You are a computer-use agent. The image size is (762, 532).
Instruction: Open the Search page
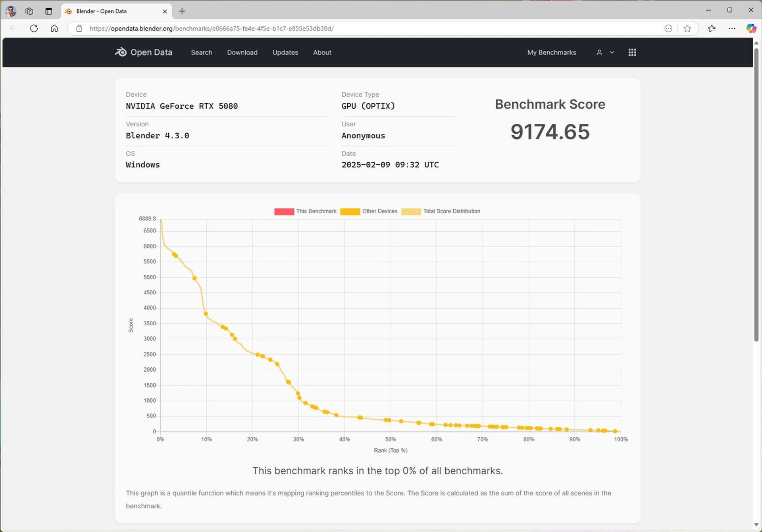201,52
